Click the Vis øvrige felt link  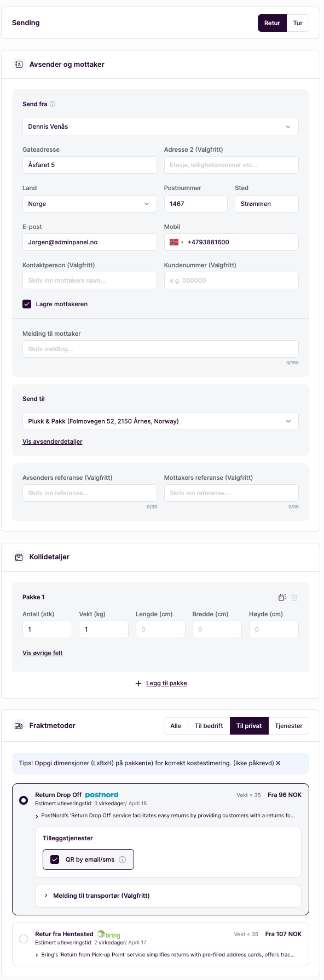43,653
